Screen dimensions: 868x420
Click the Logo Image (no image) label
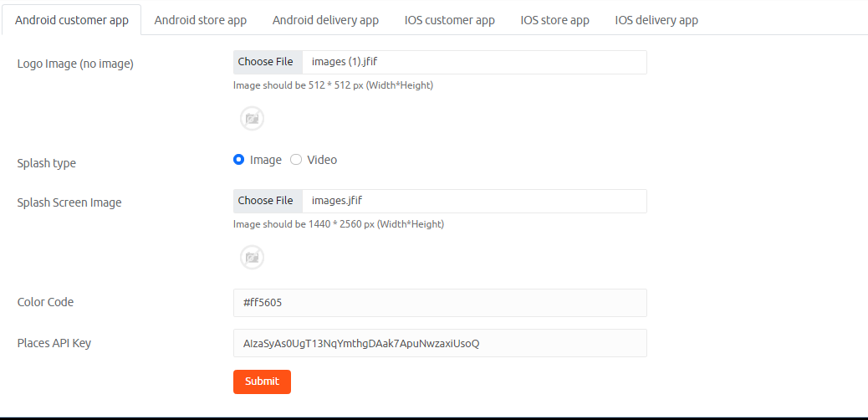(75, 64)
